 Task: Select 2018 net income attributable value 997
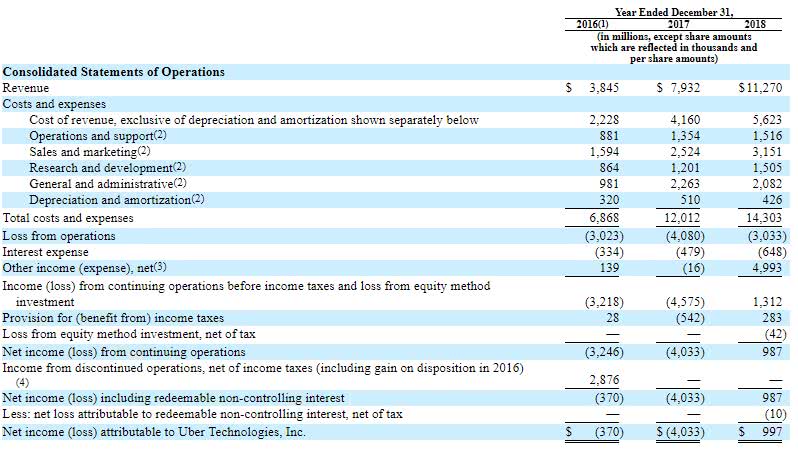[772, 432]
